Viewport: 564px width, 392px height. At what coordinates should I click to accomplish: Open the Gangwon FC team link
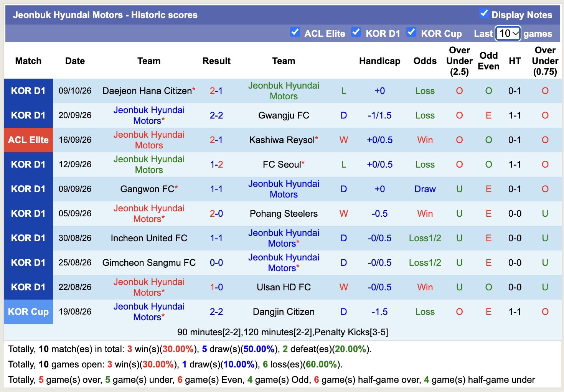click(x=147, y=189)
